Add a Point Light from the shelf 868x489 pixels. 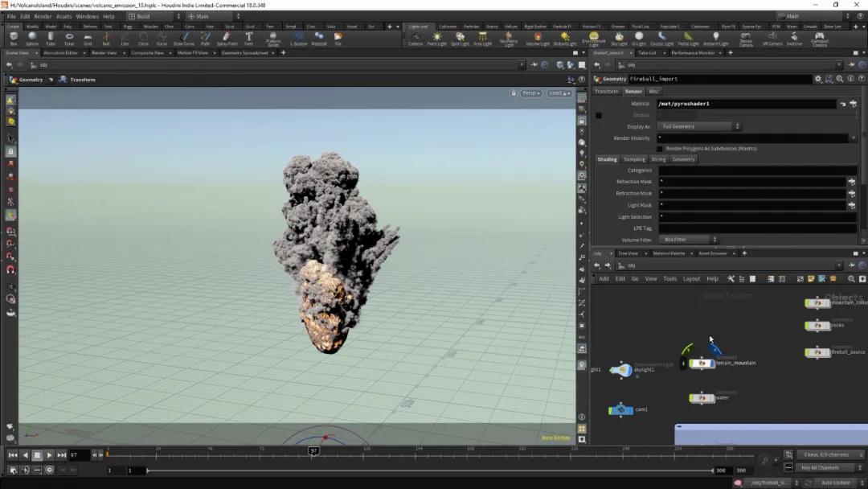click(x=436, y=38)
